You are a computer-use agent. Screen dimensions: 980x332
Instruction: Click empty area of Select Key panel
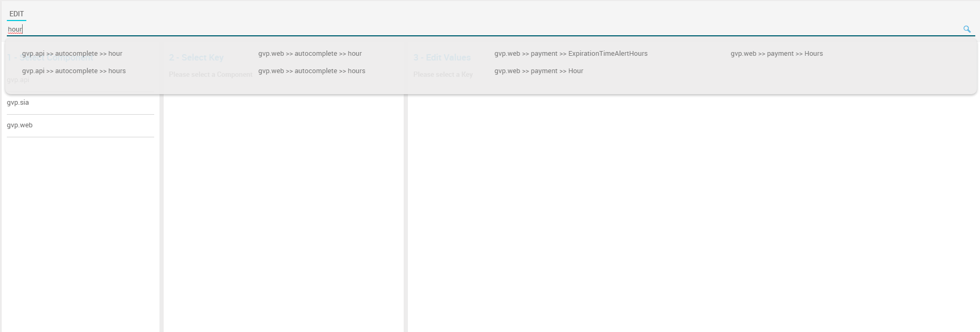(283, 210)
